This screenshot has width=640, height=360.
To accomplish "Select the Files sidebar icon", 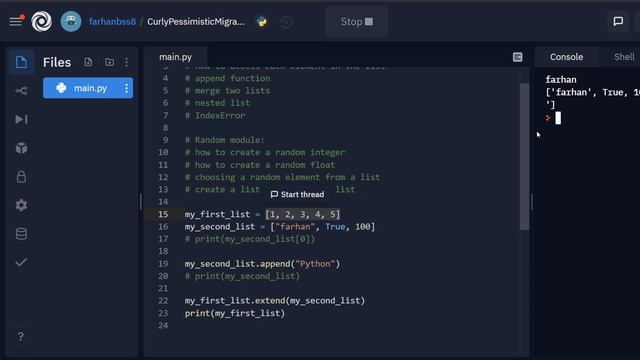I will (21, 62).
